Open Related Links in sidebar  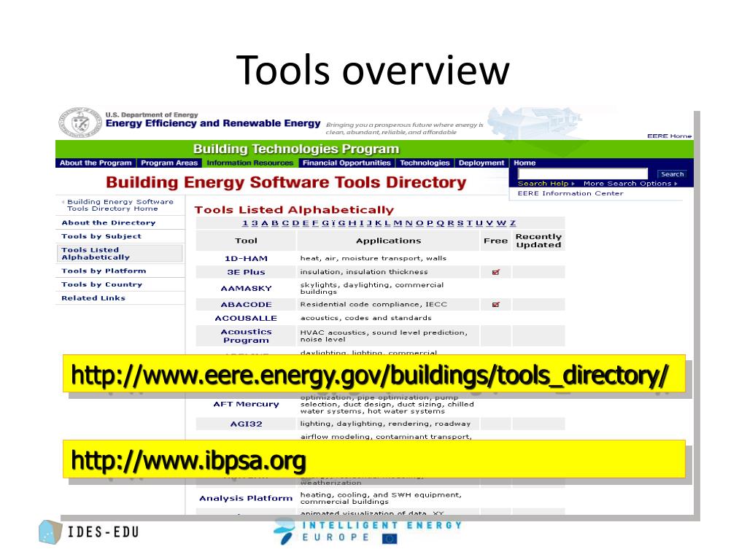pyautogui.click(x=93, y=298)
